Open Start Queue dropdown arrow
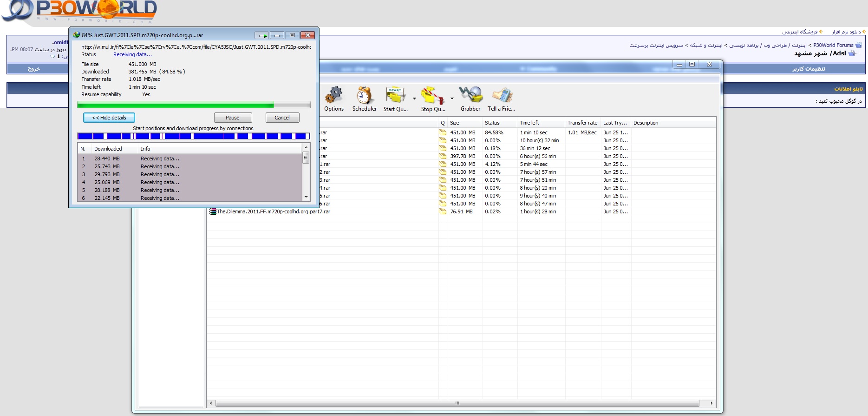The width and height of the screenshot is (868, 416). point(414,99)
